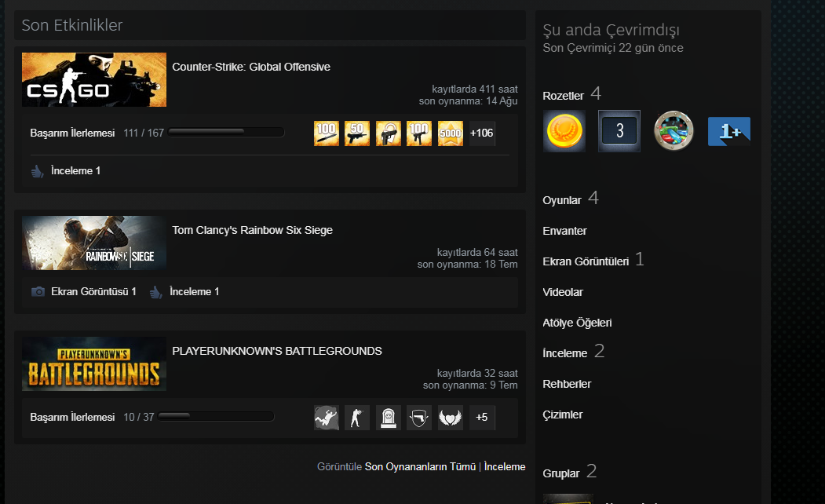This screenshot has height=504, width=825.
Task: Open Ekran Görüntüleri in sidebar
Action: pos(586,261)
